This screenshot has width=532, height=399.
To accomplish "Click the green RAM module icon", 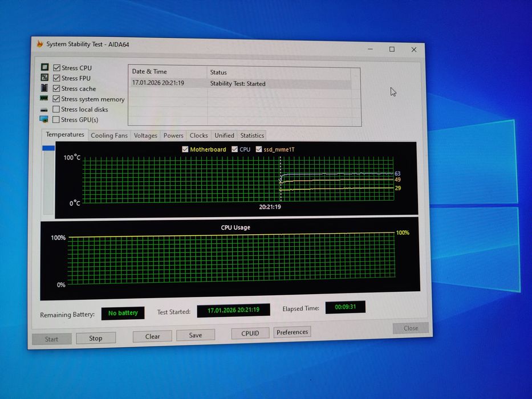I will (44, 99).
